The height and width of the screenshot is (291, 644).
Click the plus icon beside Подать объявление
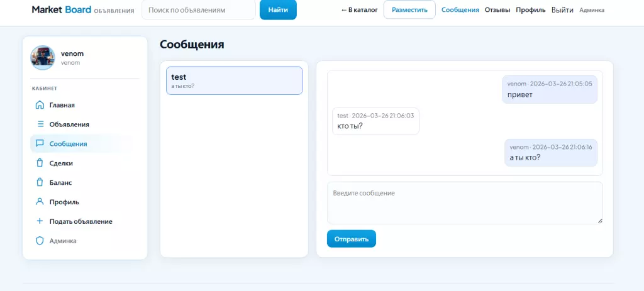click(x=40, y=221)
